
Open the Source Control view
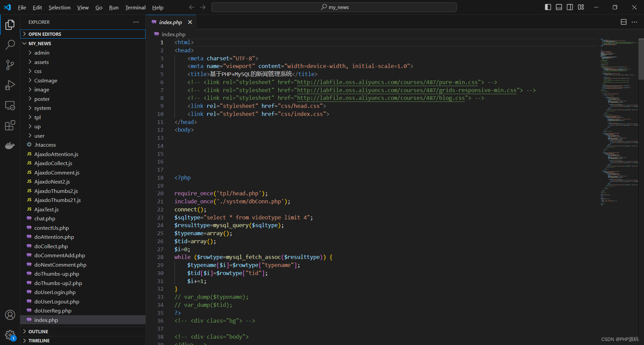[10, 65]
